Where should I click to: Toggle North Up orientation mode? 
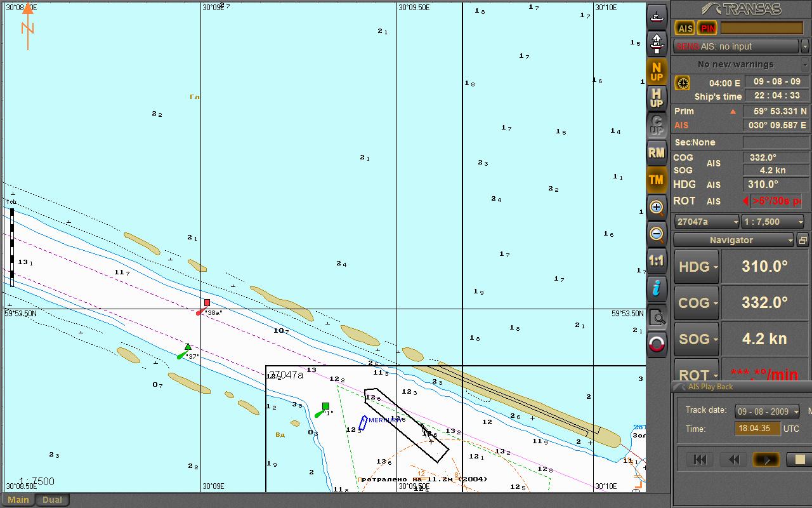657,71
